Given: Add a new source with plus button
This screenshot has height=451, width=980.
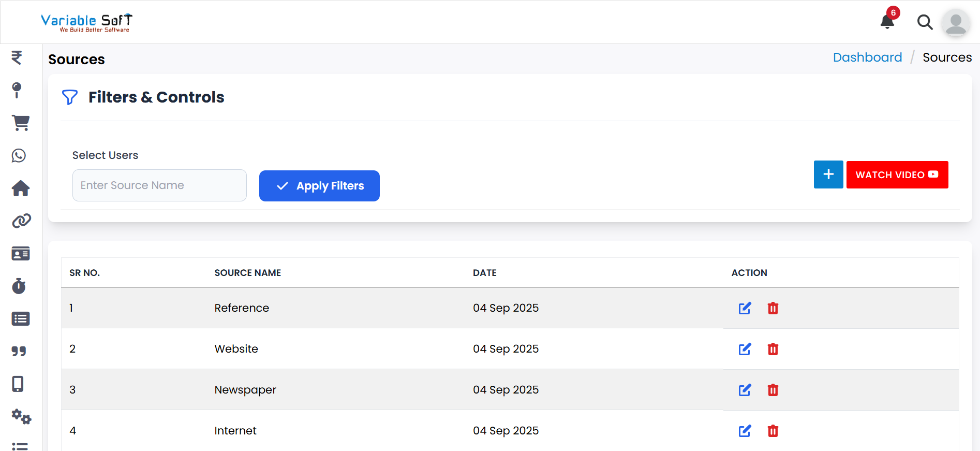Looking at the screenshot, I should click(x=828, y=174).
